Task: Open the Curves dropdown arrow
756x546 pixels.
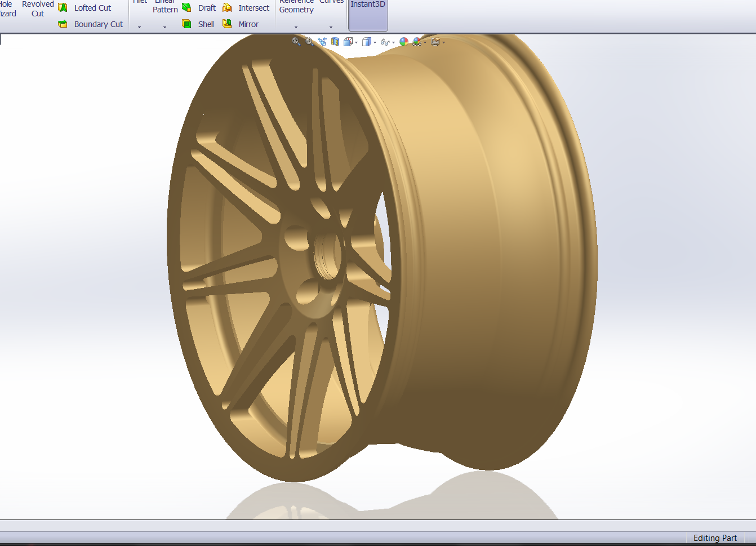Action: coord(331,27)
